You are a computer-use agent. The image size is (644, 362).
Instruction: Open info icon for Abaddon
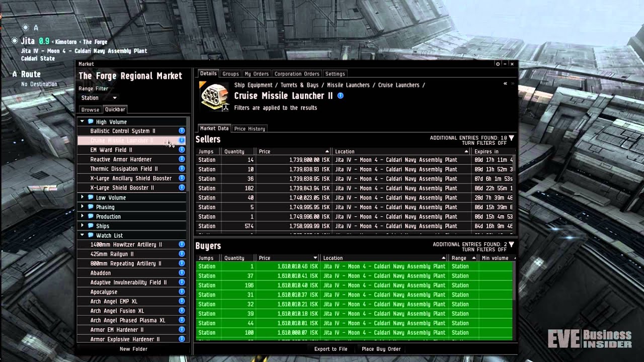182,273
